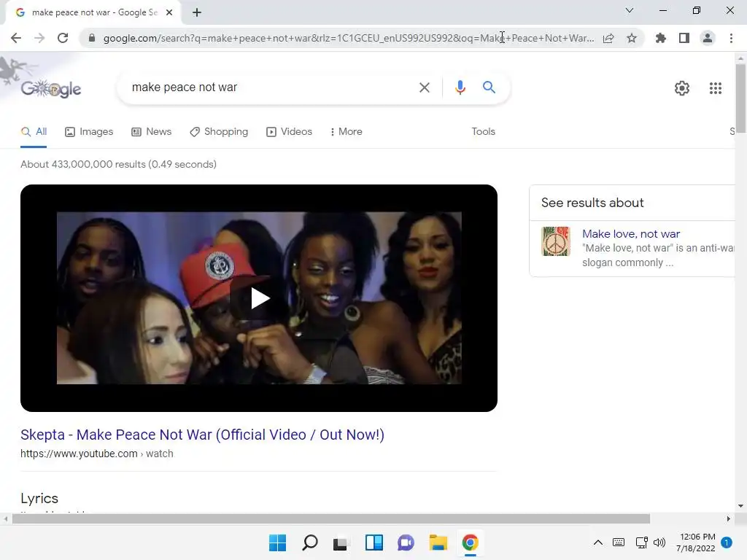Switch to Videos results

point(289,132)
